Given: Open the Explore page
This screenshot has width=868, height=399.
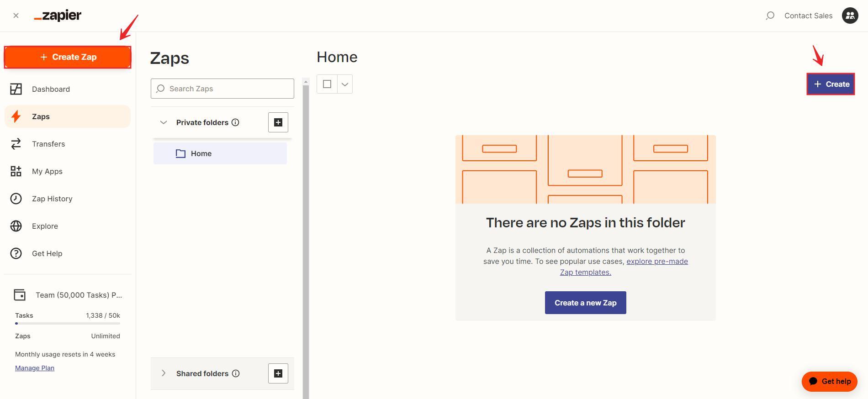Looking at the screenshot, I should pos(68,226).
